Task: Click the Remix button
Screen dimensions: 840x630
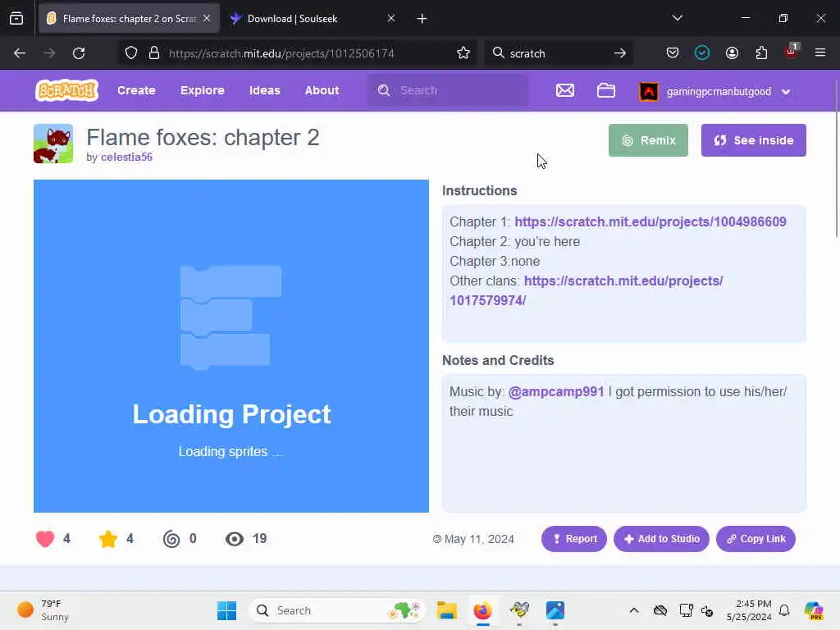Action: click(x=648, y=140)
